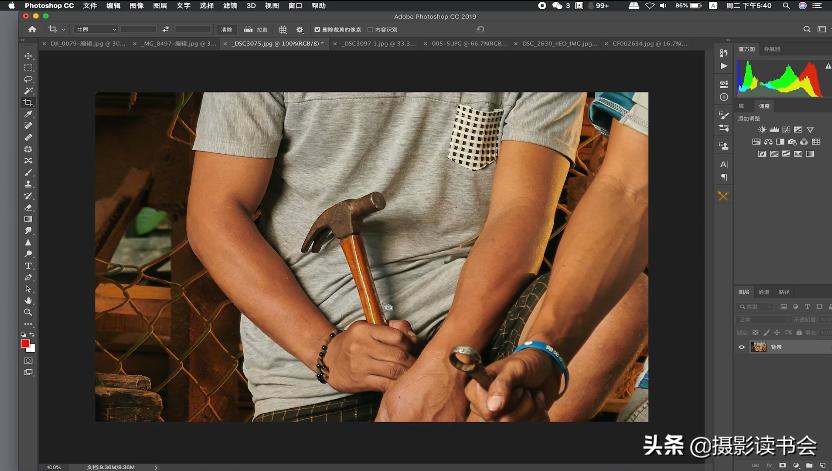Select the Crop tool in toolbar
The height and width of the screenshot is (471, 832).
(28, 102)
